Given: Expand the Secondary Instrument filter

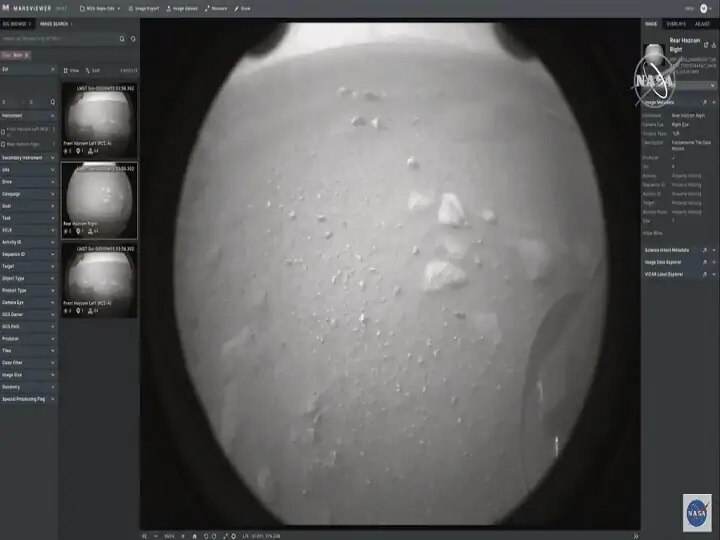Looking at the screenshot, I should coord(53,157).
